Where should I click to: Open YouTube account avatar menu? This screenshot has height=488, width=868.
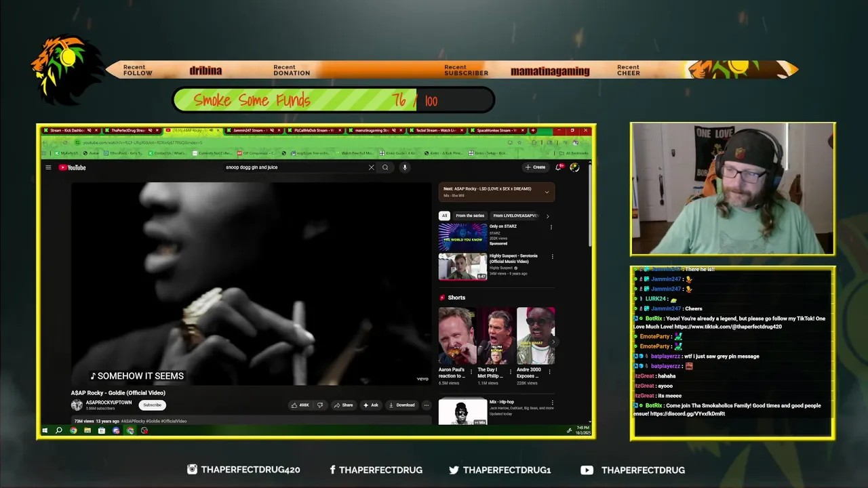(x=574, y=167)
